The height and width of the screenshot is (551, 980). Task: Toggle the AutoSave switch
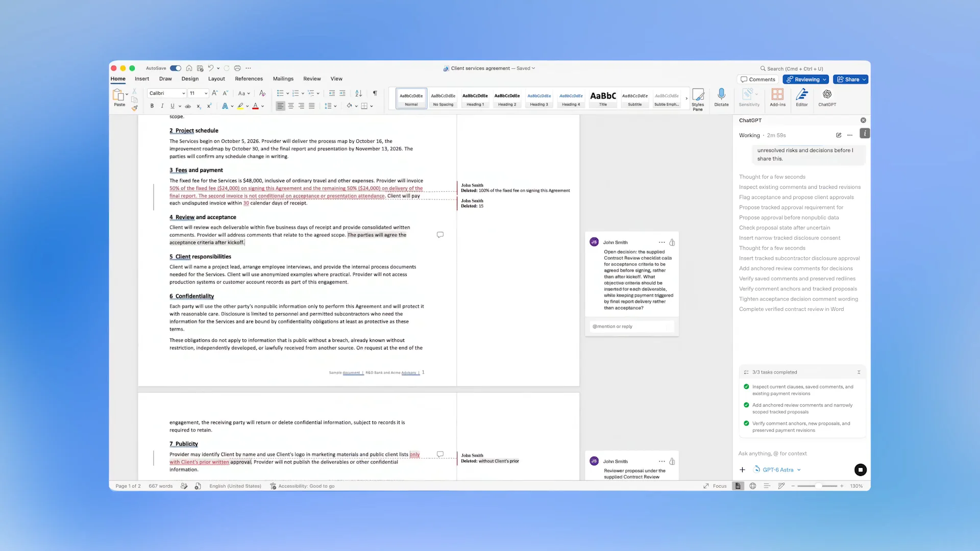[x=176, y=68]
